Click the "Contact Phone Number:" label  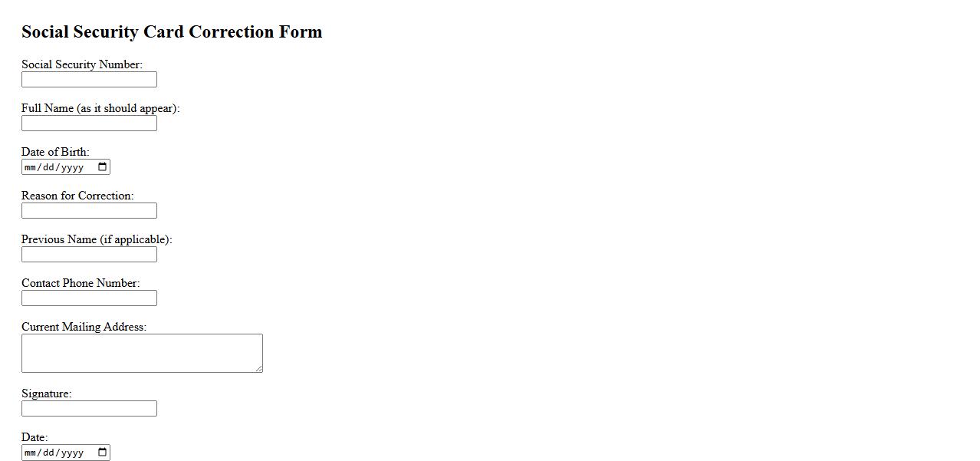pos(80,283)
